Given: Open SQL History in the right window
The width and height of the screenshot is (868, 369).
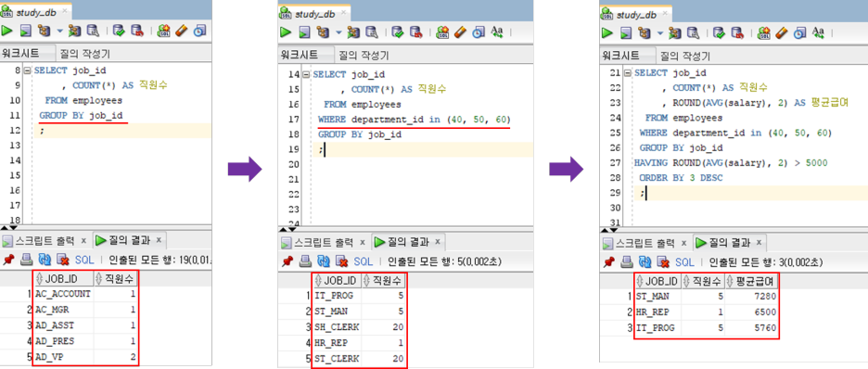Looking at the screenshot, I should pos(799,32).
